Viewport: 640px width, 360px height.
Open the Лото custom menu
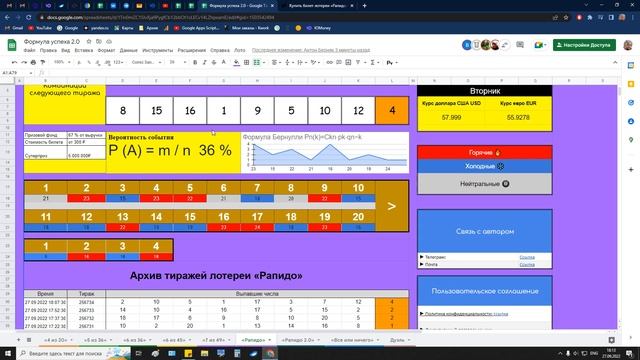tap(240, 50)
